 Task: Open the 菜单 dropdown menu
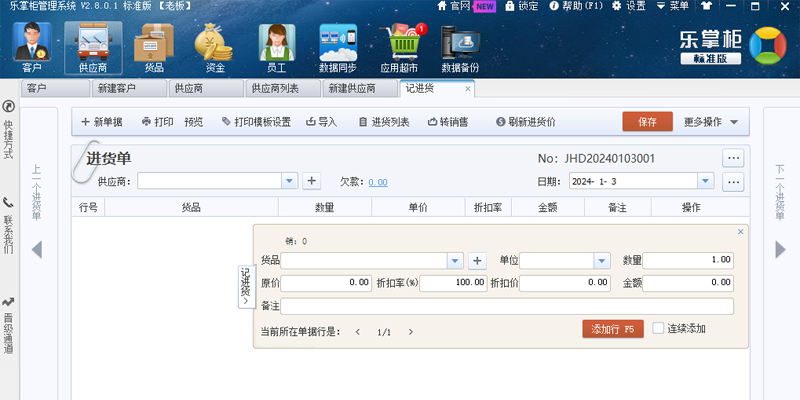click(x=672, y=6)
